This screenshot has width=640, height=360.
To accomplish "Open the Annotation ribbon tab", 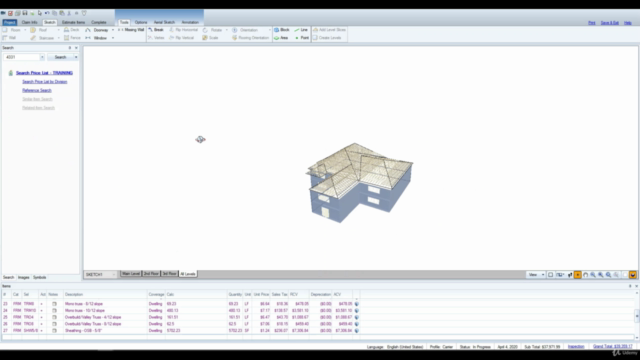I will pyautogui.click(x=190, y=22).
